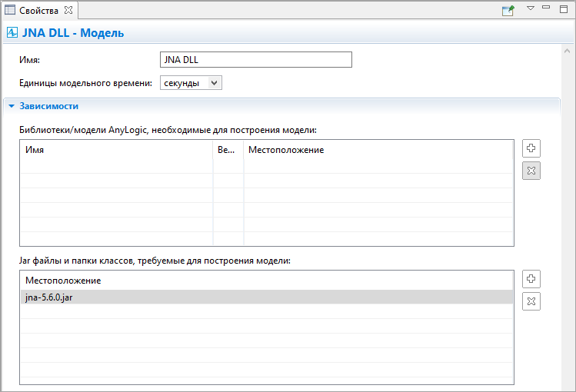Image resolution: width=576 pixels, height=392 pixels.
Task: Remove selected AnyLogic library with X button
Action: pyautogui.click(x=531, y=171)
